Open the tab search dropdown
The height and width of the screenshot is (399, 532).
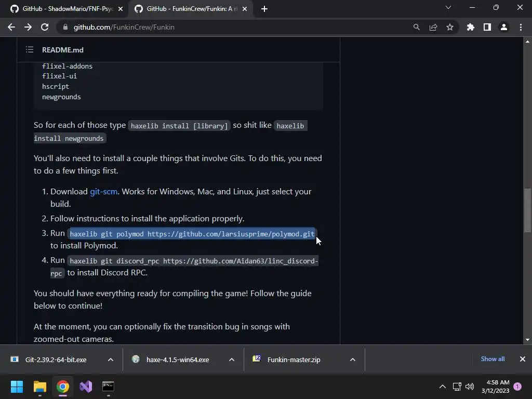(448, 7)
